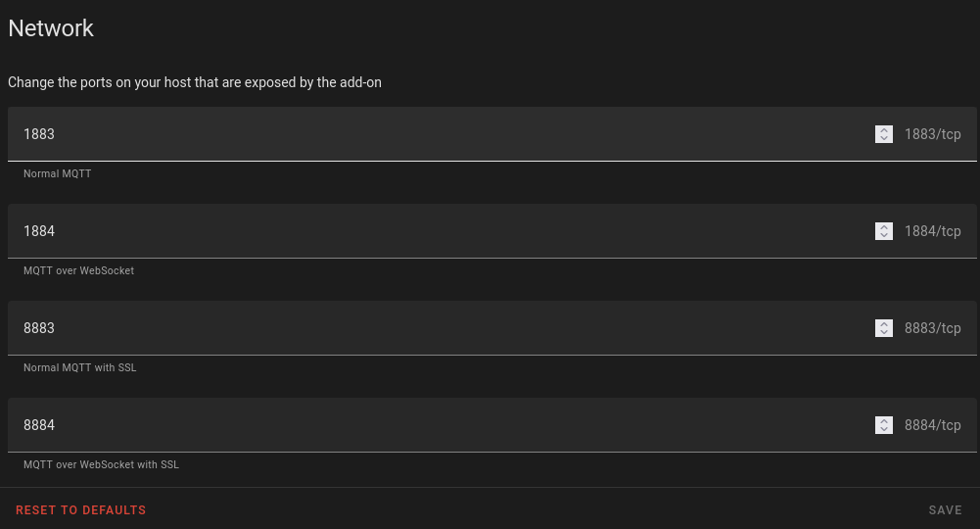The height and width of the screenshot is (529, 980).
Task: Decrease the Normal MQTT with SSL port
Action: [884, 332]
